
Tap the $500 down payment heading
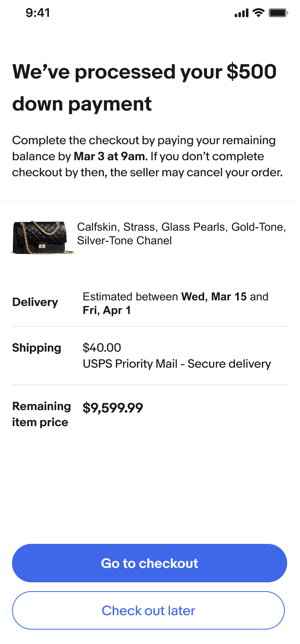click(x=144, y=88)
